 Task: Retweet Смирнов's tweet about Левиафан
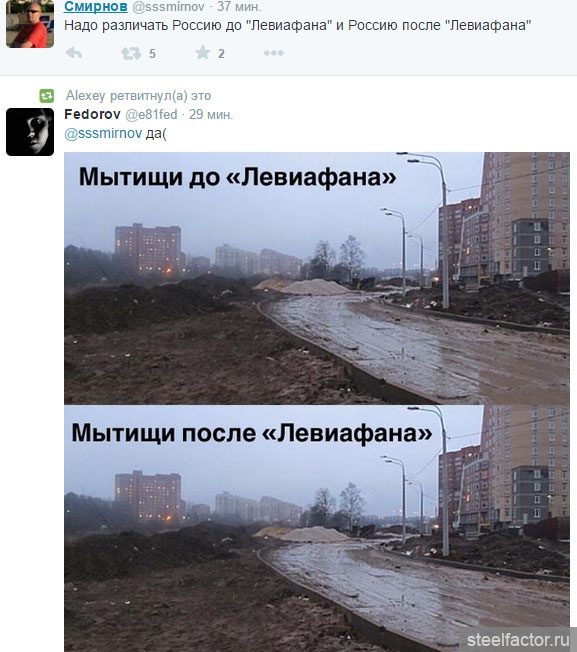[x=131, y=53]
